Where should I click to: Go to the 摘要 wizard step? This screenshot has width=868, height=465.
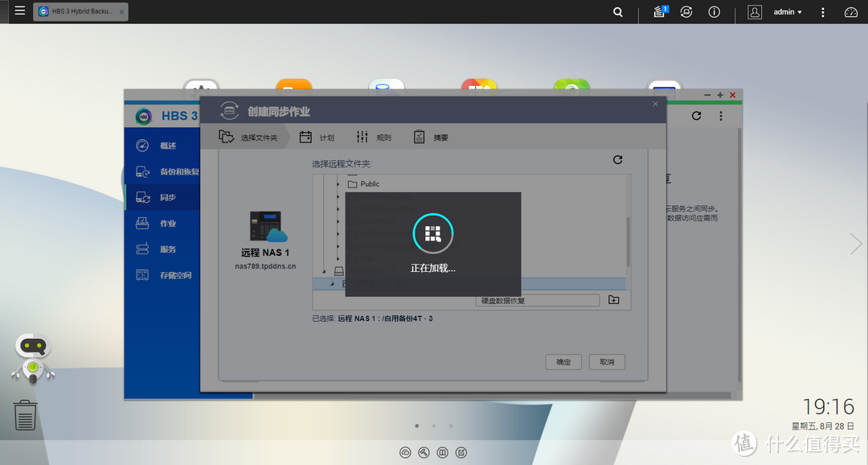[x=431, y=138]
